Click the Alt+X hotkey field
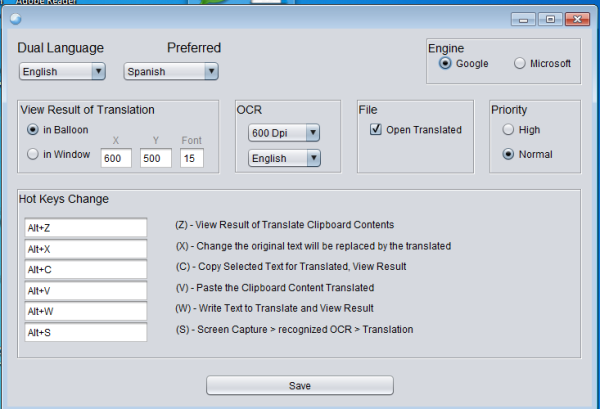 (x=86, y=249)
